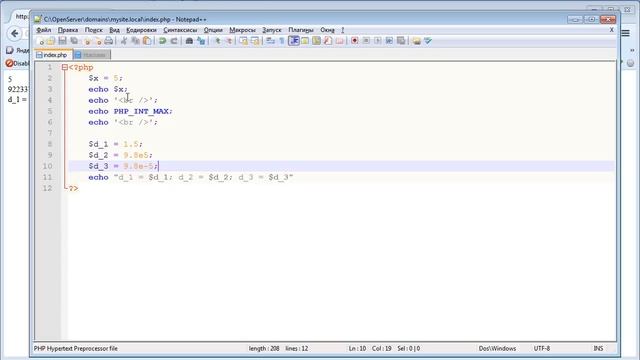Click 'PHP Hypertext Preprocessor file' status text
The image size is (640, 360).
tap(76, 349)
